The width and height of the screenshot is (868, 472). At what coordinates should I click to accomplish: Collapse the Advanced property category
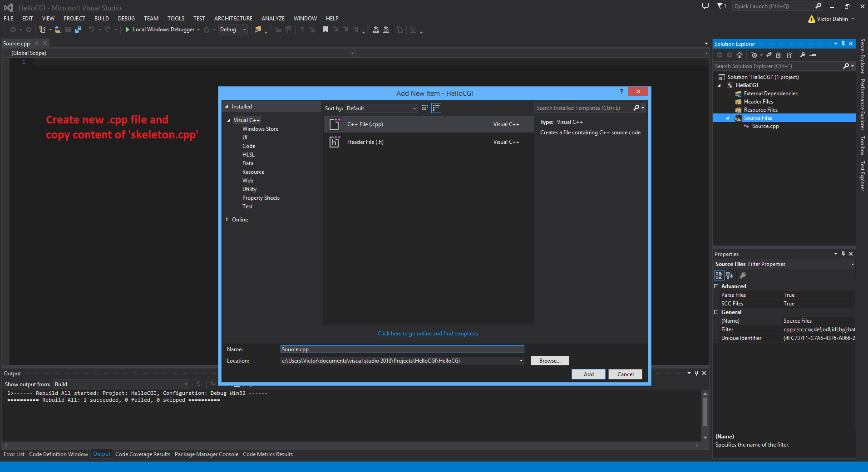click(x=716, y=286)
